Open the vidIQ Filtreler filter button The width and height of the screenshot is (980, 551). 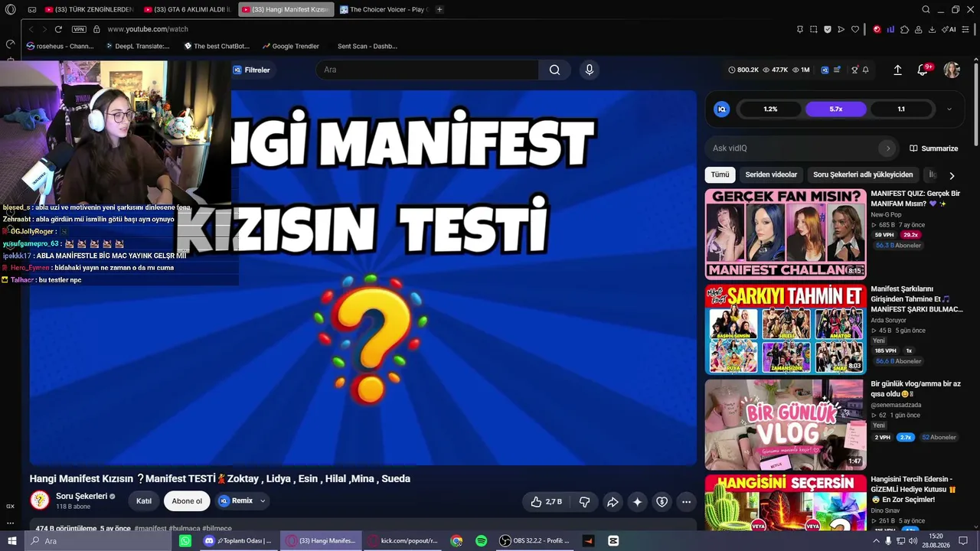[252, 70]
